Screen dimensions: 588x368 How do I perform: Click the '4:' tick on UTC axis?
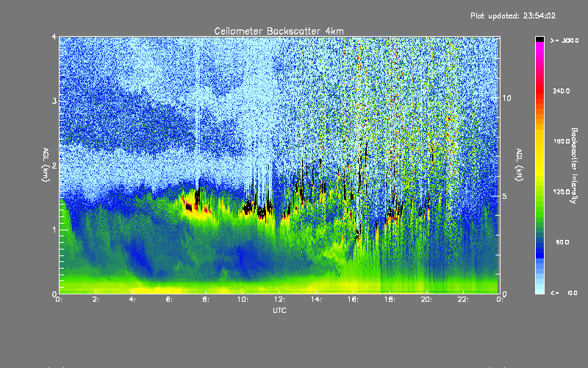click(132, 300)
